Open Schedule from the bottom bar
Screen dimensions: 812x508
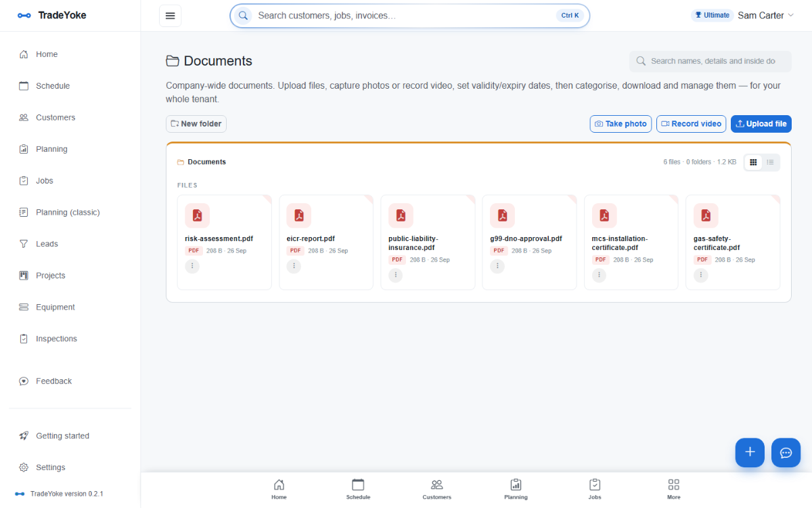point(358,489)
